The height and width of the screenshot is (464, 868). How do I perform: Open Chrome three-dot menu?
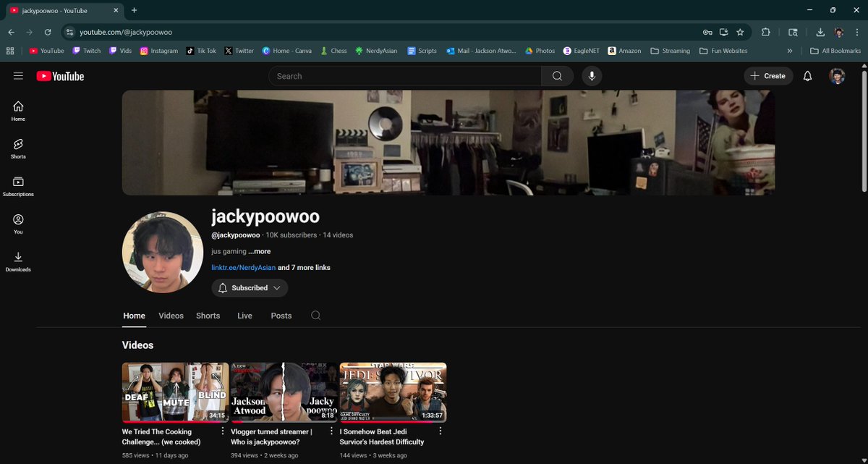pos(856,32)
